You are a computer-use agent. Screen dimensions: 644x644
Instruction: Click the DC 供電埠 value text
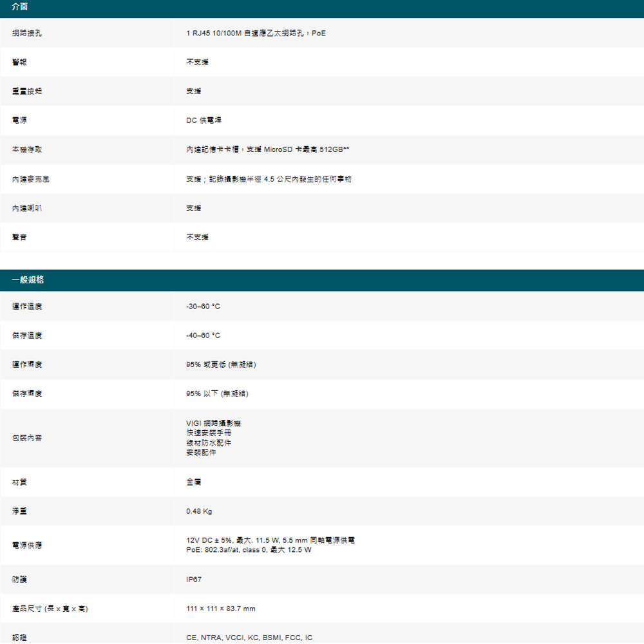(204, 120)
